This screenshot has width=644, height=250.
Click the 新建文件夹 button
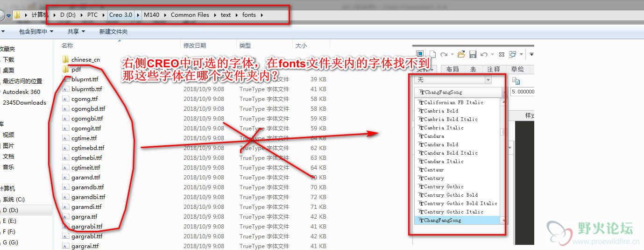pyautogui.click(x=113, y=31)
